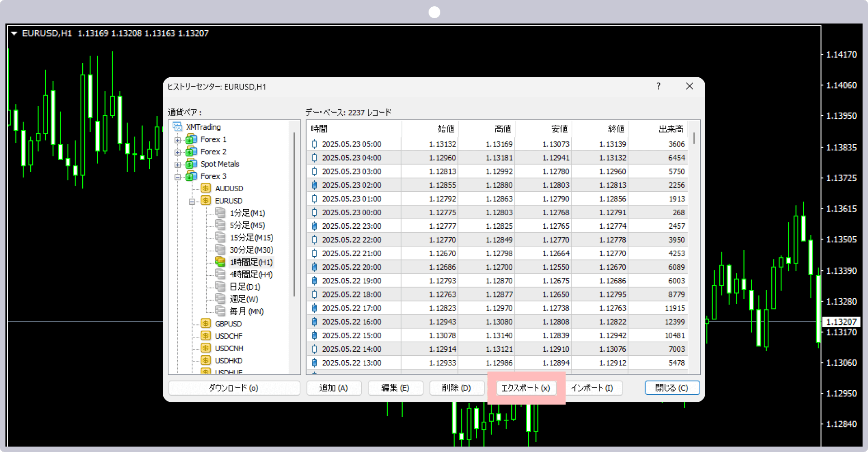Select the 4時間足(H4) timeframe icon
Viewport: 868px width, 452px height.
tap(220, 274)
